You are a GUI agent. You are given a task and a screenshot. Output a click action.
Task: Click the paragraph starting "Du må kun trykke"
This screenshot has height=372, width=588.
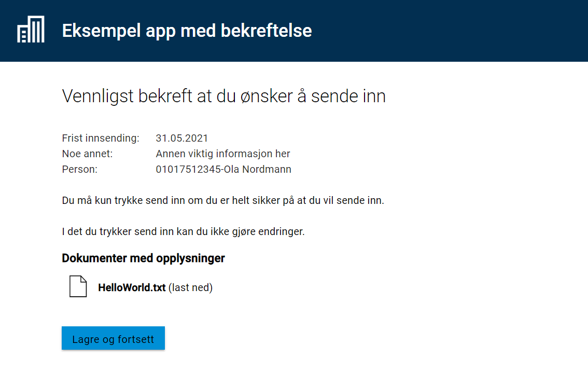coord(223,200)
